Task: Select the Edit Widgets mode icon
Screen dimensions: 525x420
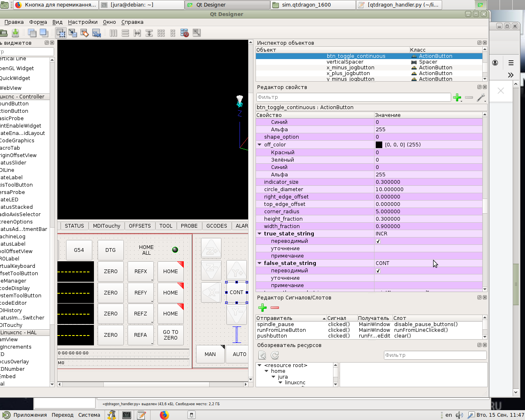Action: (x=61, y=33)
